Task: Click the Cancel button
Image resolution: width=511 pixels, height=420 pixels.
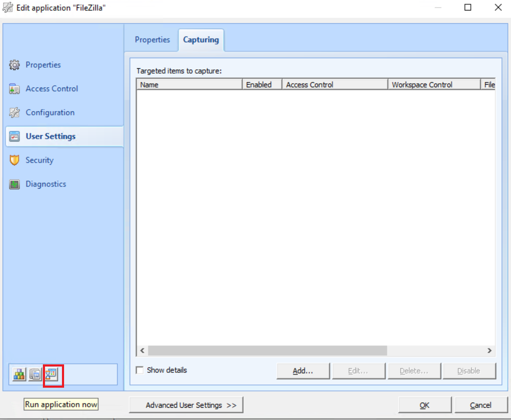Action: tap(481, 405)
